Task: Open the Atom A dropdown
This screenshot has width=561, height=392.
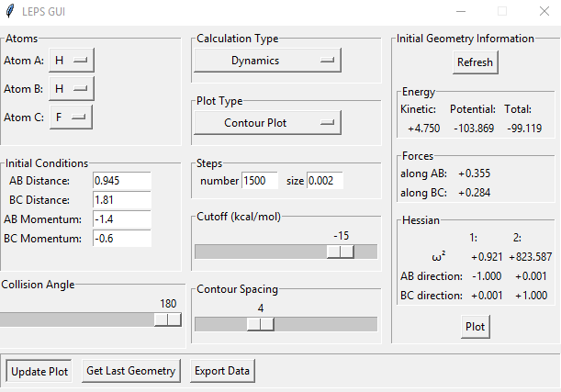Action: pyautogui.click(x=72, y=60)
